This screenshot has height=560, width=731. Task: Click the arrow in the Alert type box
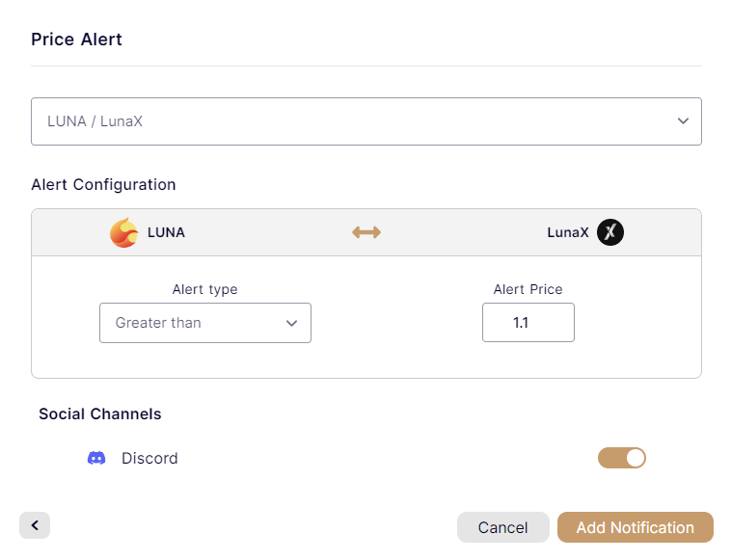point(291,323)
